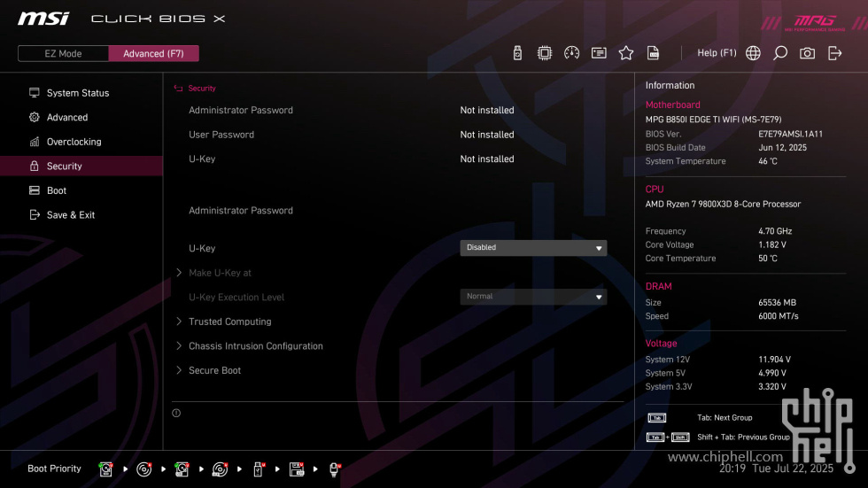Viewport: 868px width, 488px height.
Task: Select the USB key boot priority icon
Action: [258, 469]
